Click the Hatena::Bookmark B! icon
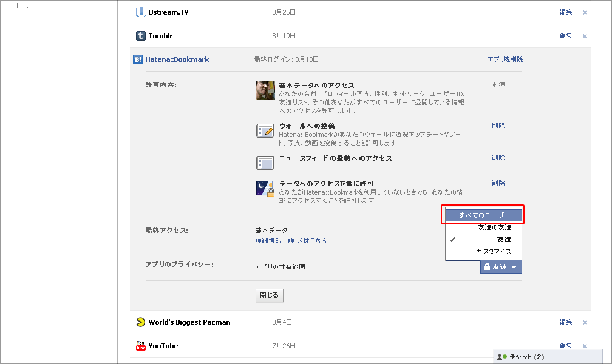612x364 pixels. [138, 59]
